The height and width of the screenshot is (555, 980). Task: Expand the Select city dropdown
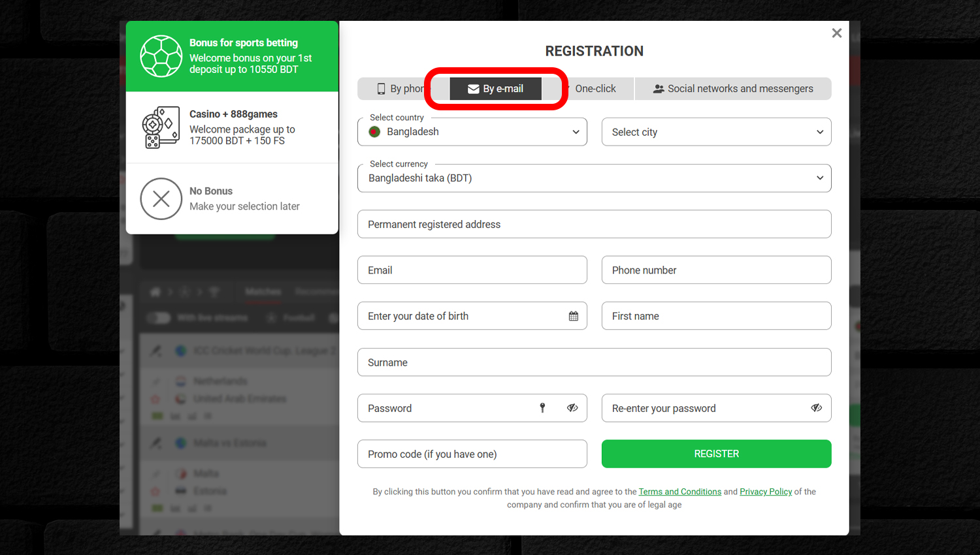coord(717,132)
